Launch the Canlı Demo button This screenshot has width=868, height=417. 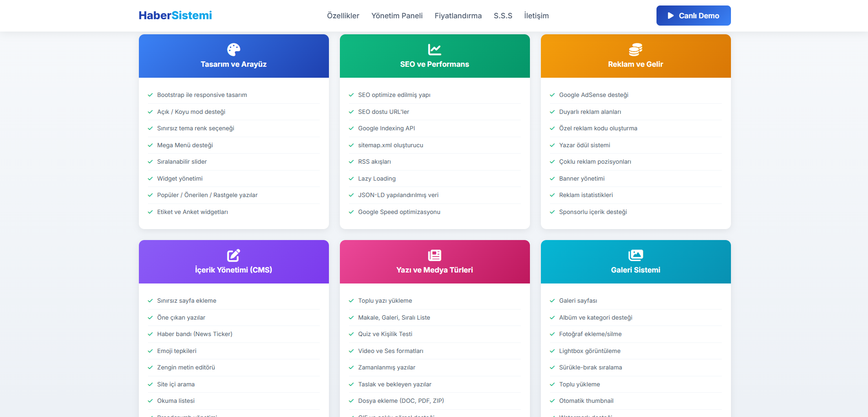point(693,16)
